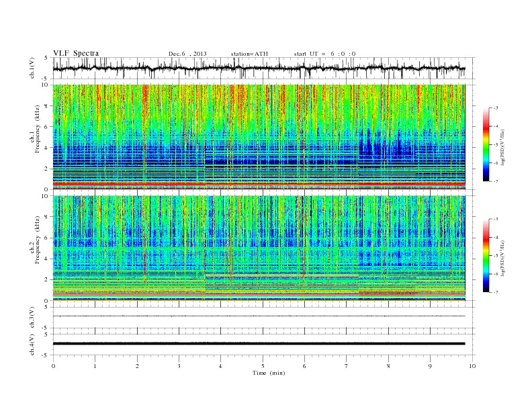This screenshot has height=411, width=532.
Task: Click time-axis tick label "10"
Action: 472,366
